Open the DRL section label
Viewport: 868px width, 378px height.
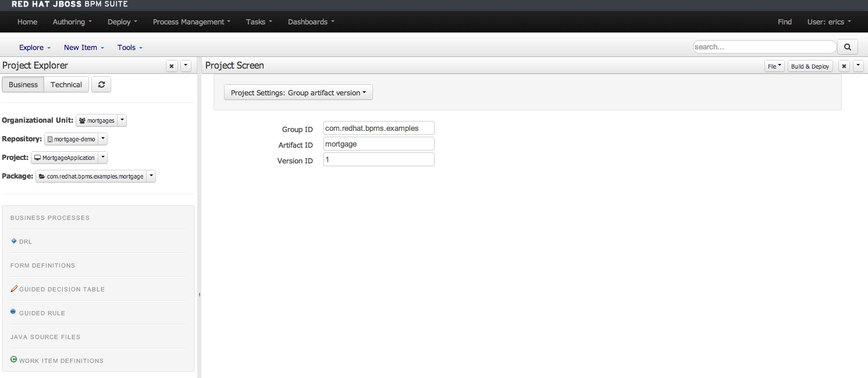(x=26, y=241)
